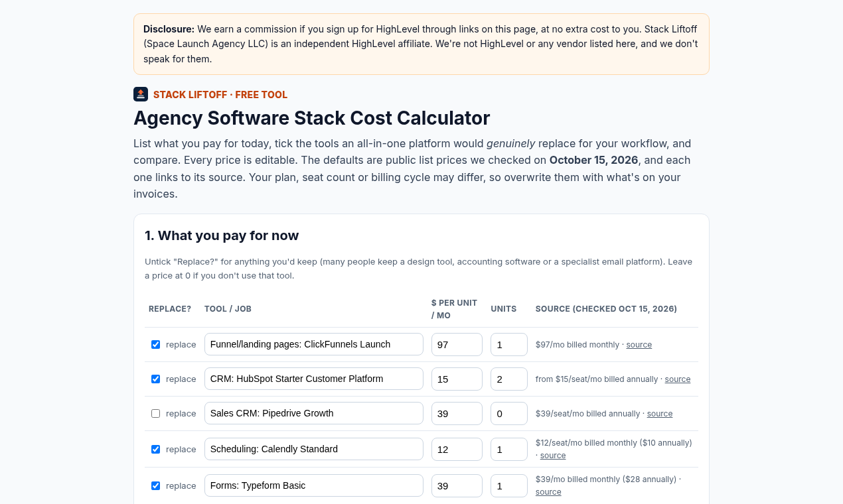843x504 pixels.
Task: Open source link for HubSpot $15/seat price
Action: 678,379
